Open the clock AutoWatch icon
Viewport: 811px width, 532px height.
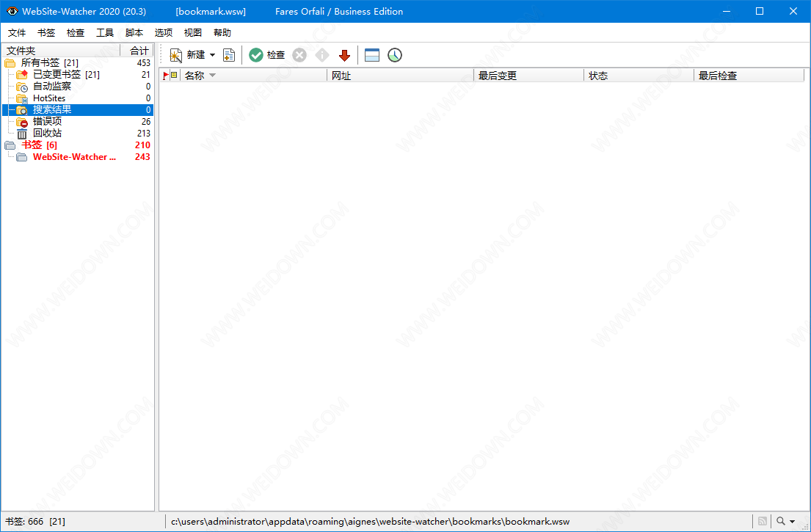coord(395,55)
